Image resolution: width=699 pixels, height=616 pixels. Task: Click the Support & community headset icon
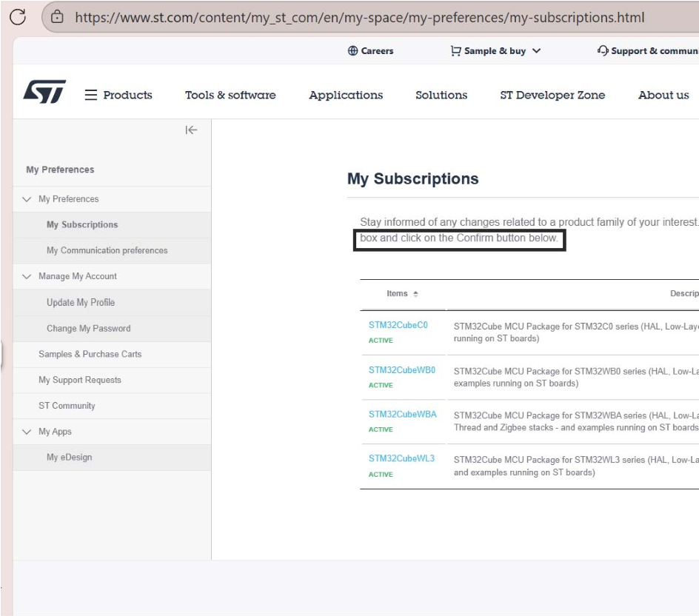pyautogui.click(x=603, y=50)
